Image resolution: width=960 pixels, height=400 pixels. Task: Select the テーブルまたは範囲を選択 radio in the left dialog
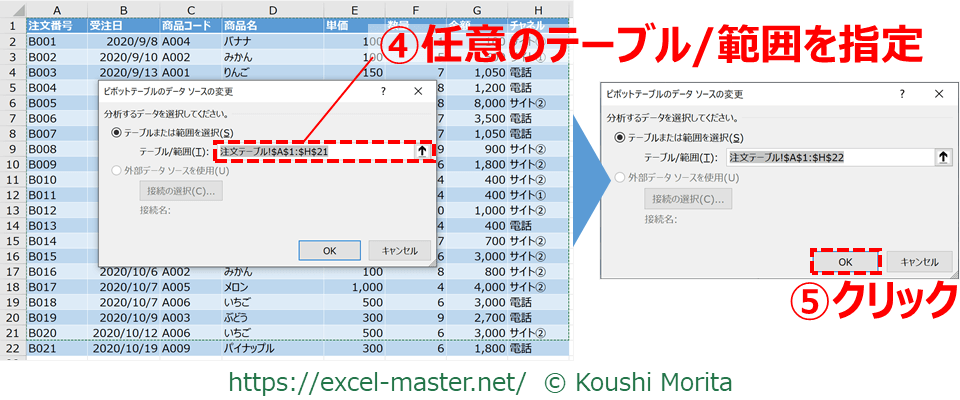tap(118, 132)
